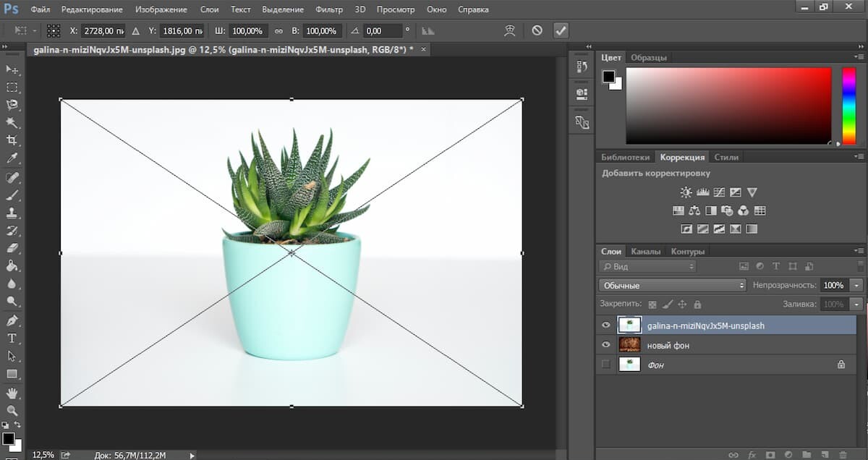The image size is (868, 460).
Task: Select the Eyedropper tool
Action: pos(12,158)
